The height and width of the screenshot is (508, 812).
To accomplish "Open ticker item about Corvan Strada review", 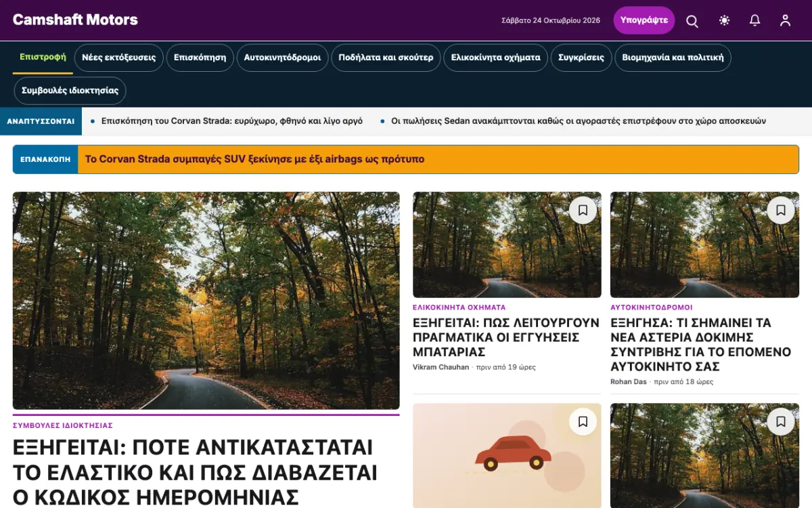I will pos(232,121).
